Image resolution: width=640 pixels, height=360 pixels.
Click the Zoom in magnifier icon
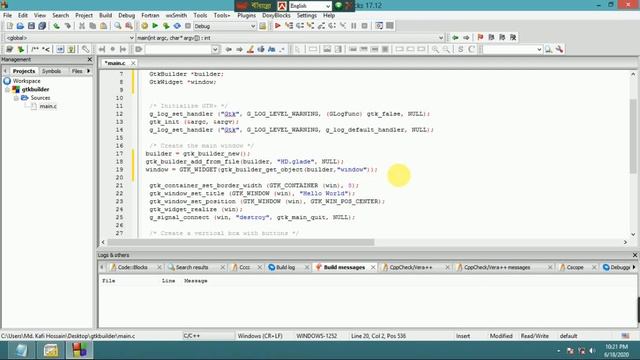(x=436, y=49)
